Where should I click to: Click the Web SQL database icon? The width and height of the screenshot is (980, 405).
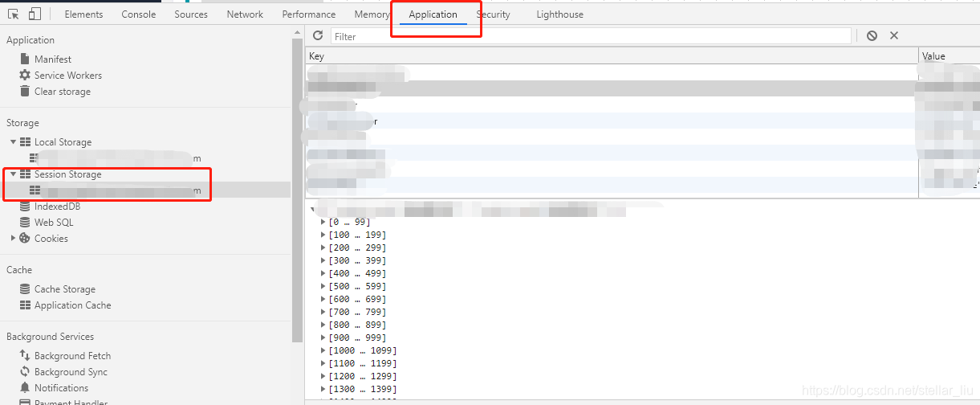(25, 223)
